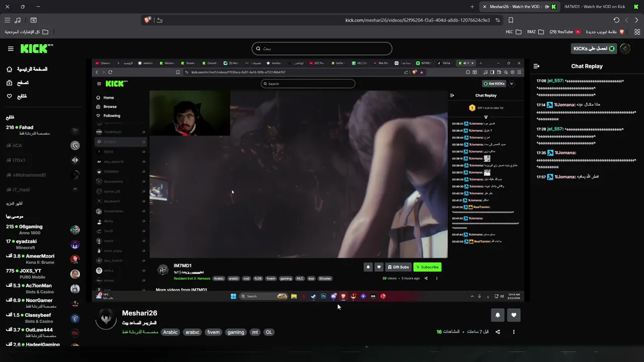
Task: Open the علامة تبويب جديدة bookmark
Action: coord(605,32)
